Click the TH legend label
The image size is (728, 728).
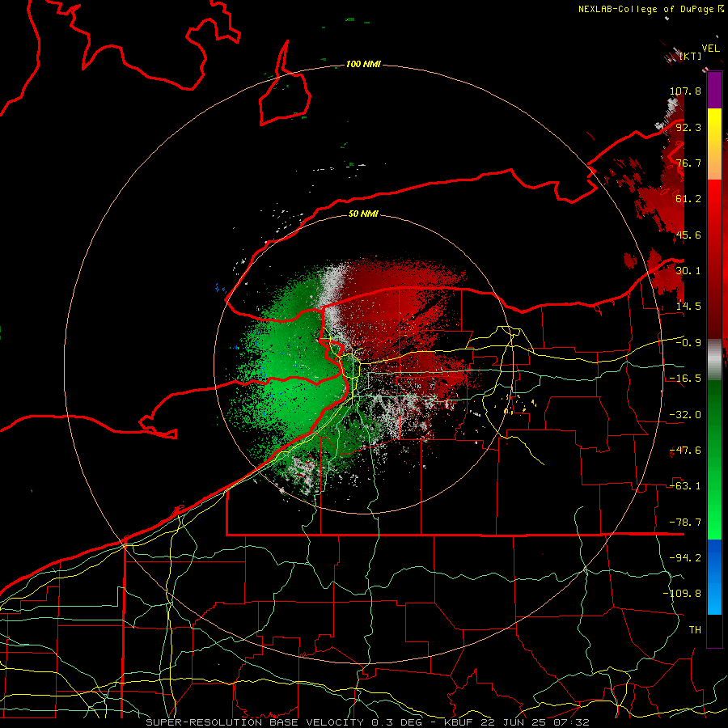pyautogui.click(x=695, y=630)
